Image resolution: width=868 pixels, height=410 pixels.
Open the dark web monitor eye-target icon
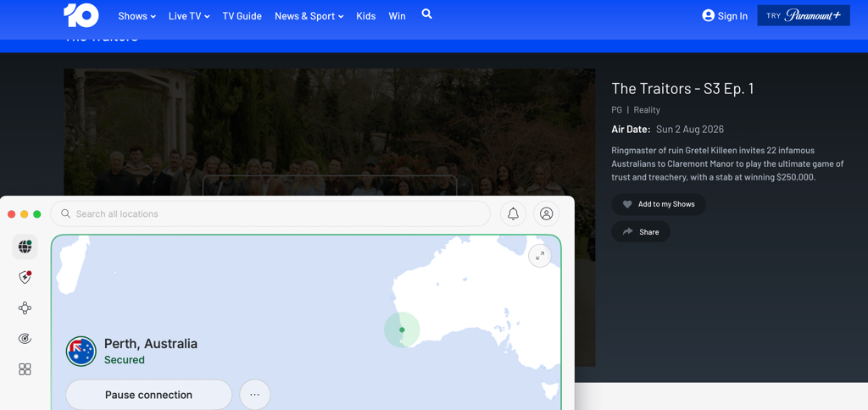[25, 339]
